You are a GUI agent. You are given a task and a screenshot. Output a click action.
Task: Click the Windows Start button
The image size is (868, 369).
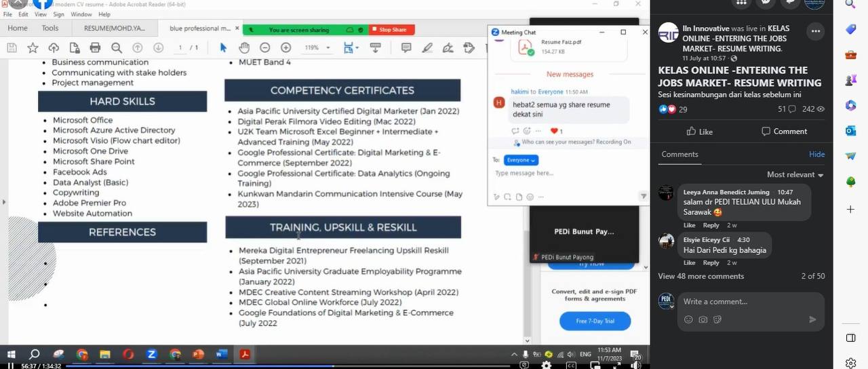click(11, 354)
